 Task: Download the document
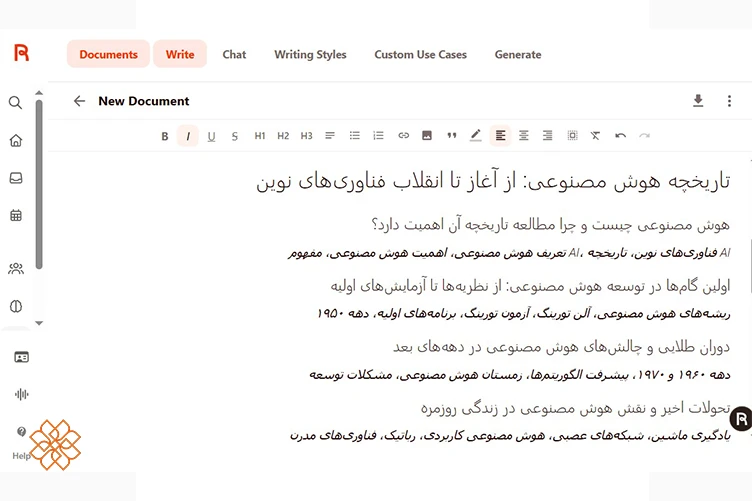coord(698,101)
